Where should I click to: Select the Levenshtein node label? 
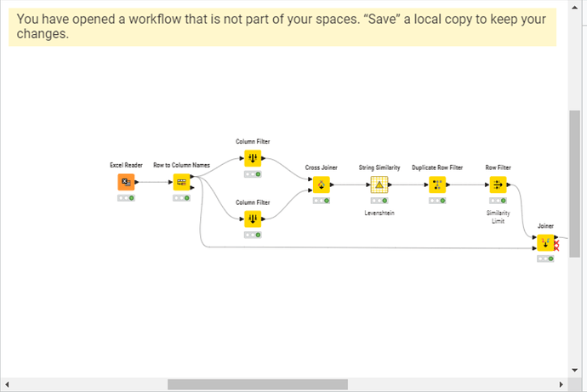coord(379,213)
